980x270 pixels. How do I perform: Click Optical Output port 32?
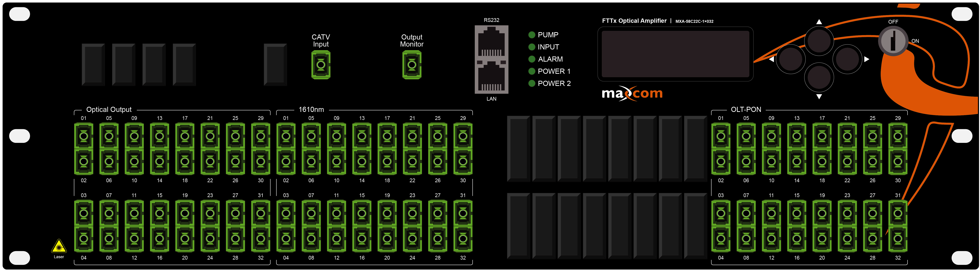point(261,239)
